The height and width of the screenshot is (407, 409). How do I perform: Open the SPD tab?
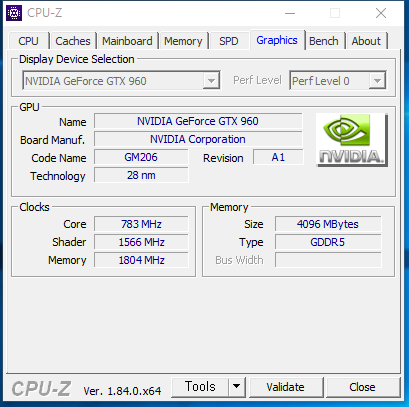pos(229,41)
